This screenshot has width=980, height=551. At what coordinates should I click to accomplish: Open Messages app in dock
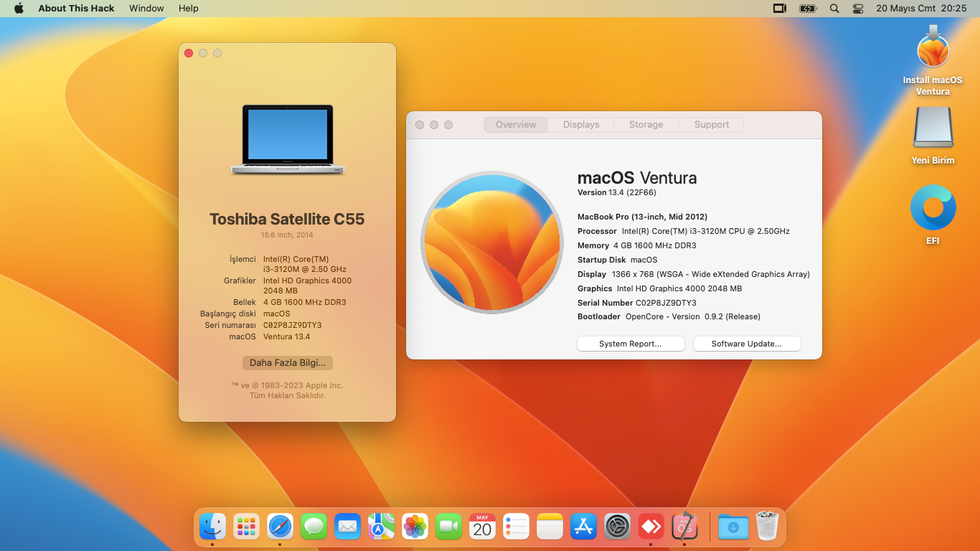coord(314,527)
